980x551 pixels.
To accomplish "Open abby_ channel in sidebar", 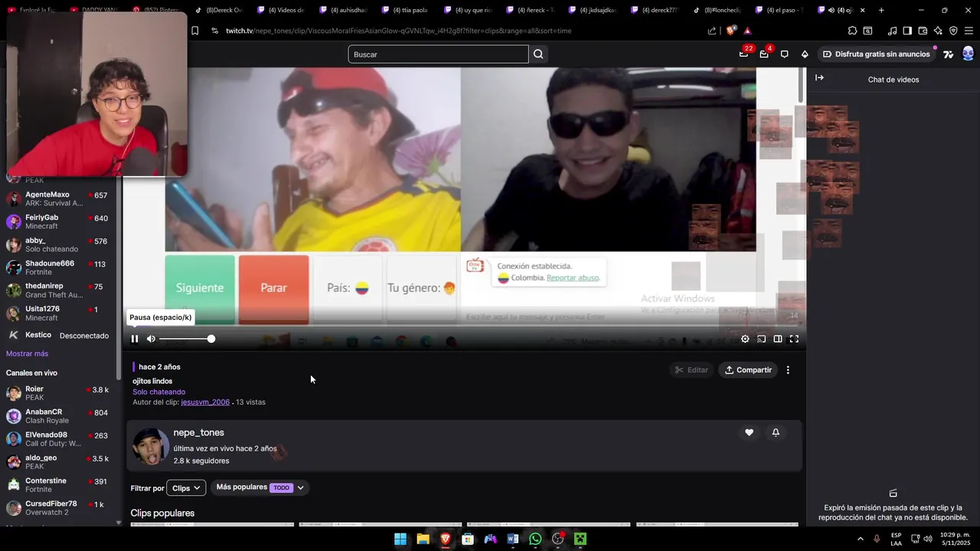I will 58,245.
